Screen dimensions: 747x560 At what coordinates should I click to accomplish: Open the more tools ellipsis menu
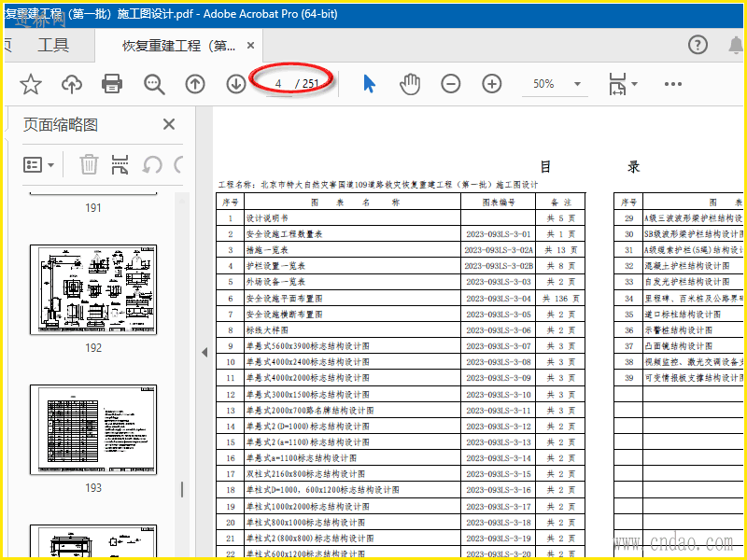[x=672, y=84]
